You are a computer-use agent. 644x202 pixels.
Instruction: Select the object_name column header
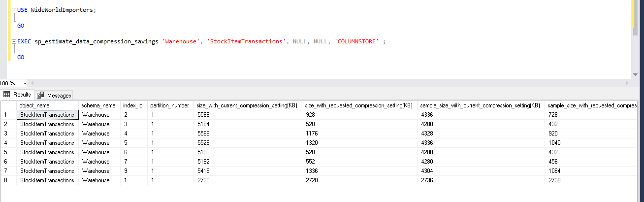point(34,105)
